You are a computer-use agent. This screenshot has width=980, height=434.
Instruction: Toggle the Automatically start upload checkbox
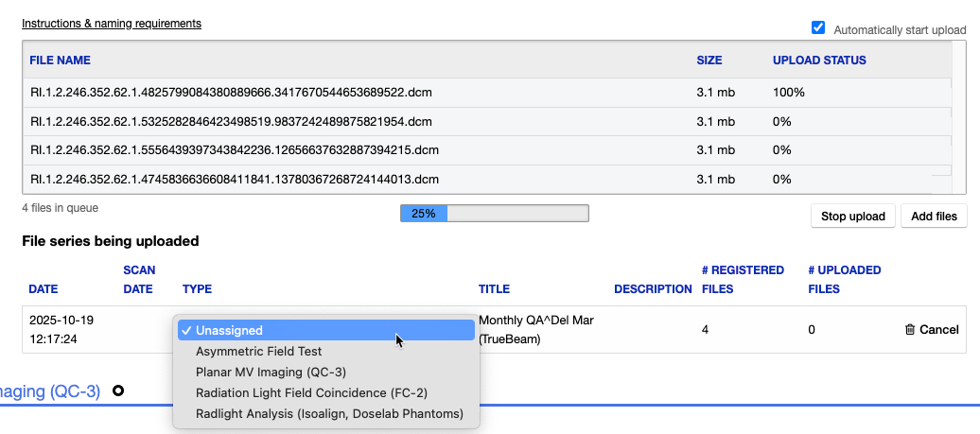pos(819,28)
